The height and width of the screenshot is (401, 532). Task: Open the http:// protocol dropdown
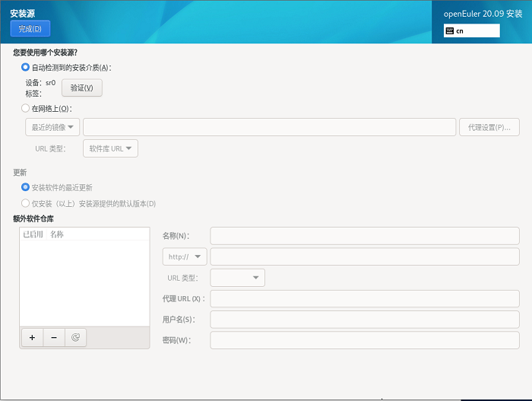pos(185,257)
